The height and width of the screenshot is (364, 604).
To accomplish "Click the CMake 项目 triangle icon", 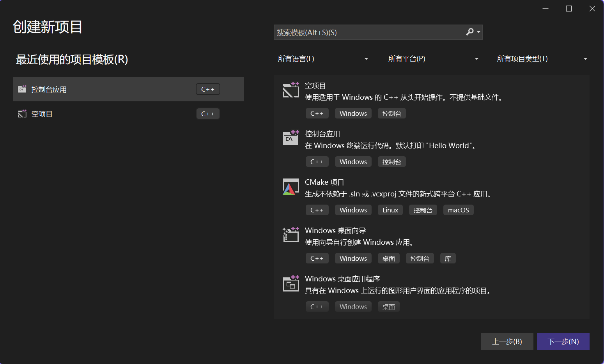I will point(291,187).
